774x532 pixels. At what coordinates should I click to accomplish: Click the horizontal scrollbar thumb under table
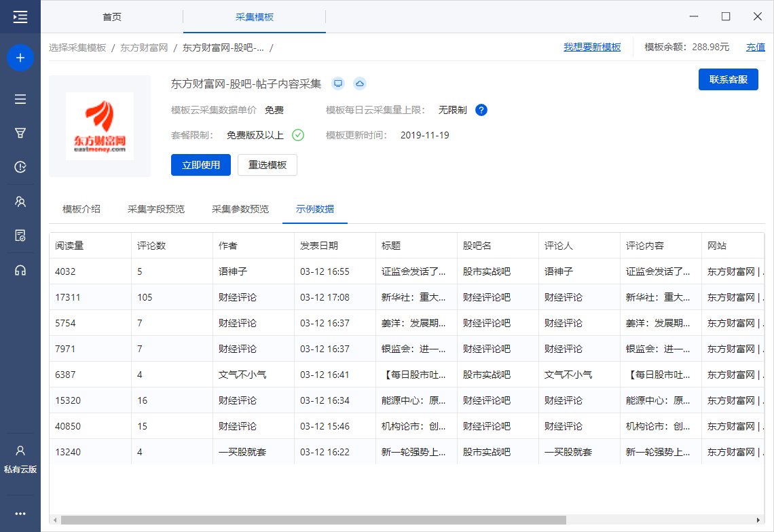pos(314,520)
